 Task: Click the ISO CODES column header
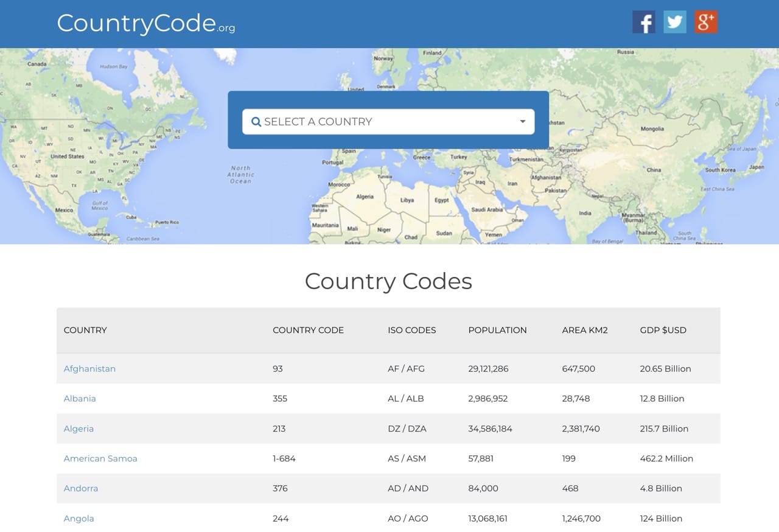pos(412,330)
